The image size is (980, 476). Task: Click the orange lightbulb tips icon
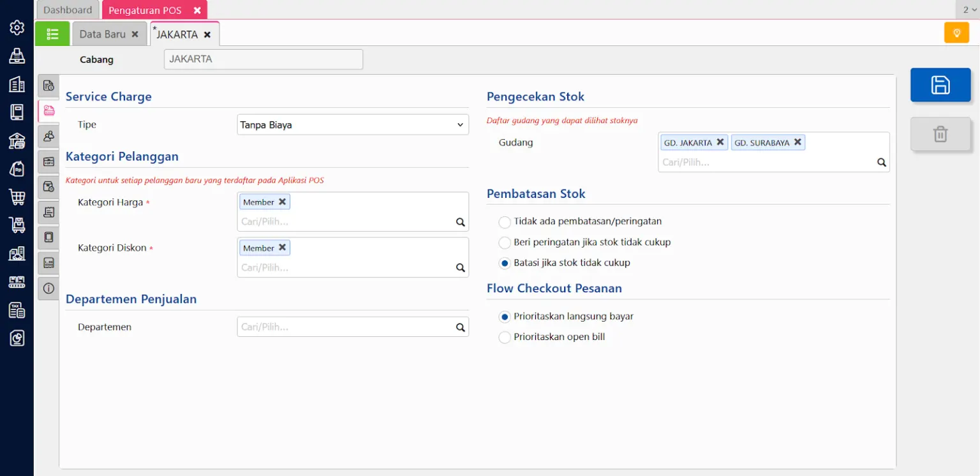[956, 33]
